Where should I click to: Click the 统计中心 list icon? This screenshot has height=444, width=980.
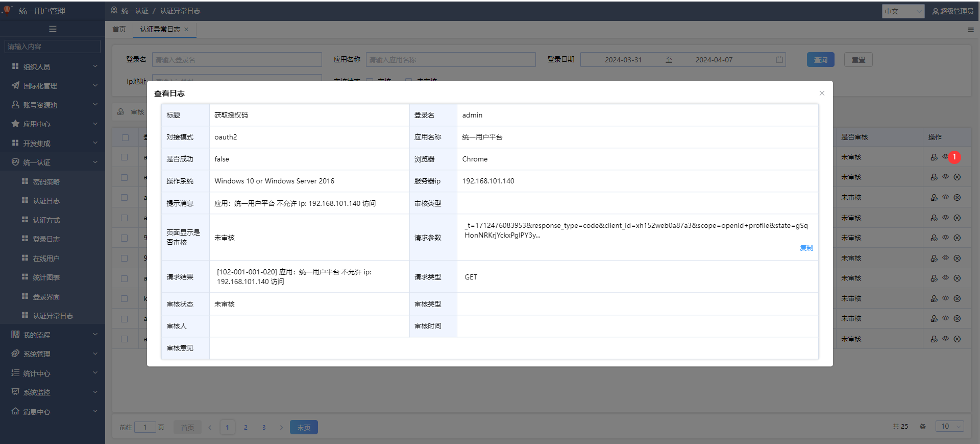click(15, 373)
